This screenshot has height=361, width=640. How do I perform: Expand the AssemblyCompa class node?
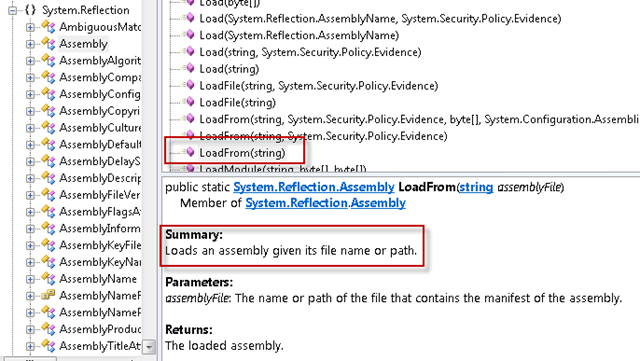(x=30, y=78)
